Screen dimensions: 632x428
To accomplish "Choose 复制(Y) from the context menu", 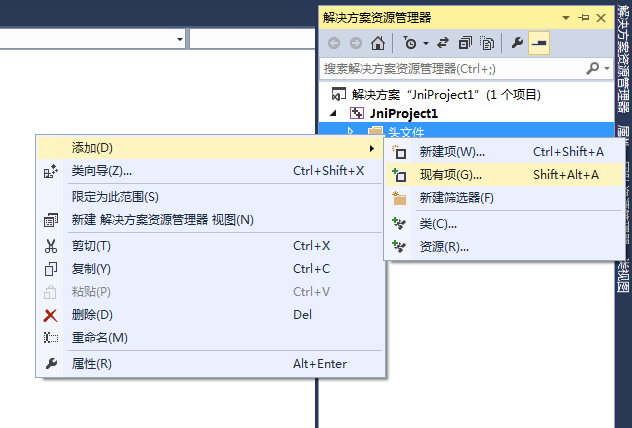I will [x=210, y=269].
